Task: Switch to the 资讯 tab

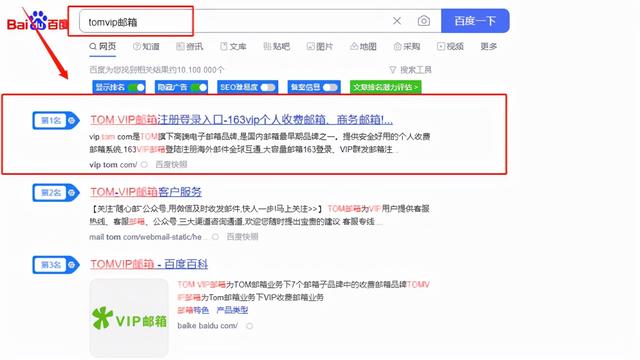Action: (x=189, y=47)
